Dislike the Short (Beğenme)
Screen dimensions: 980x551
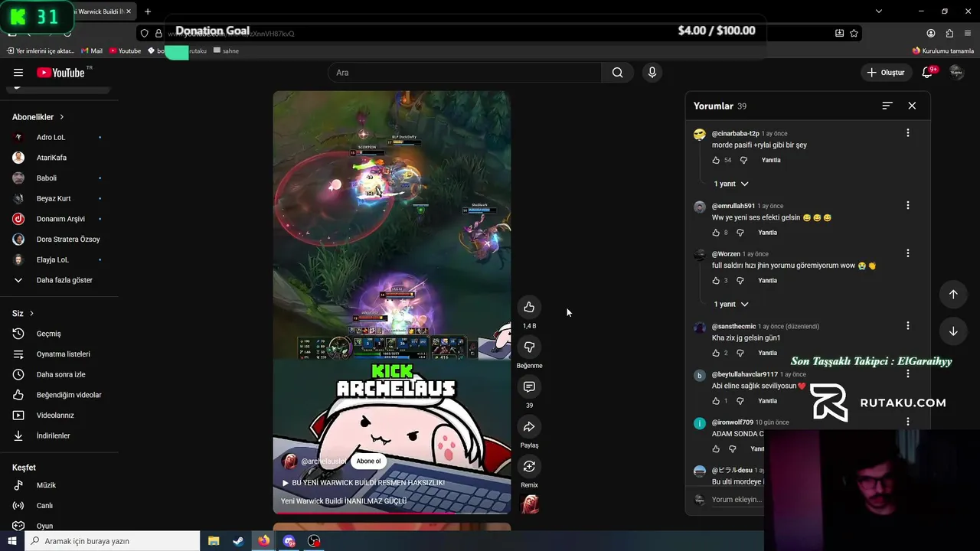click(x=529, y=347)
